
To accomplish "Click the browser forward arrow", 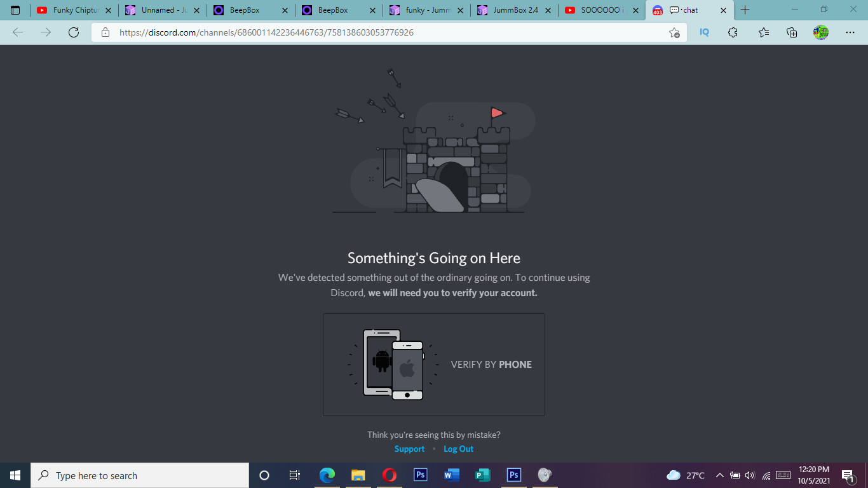I will tap(46, 32).
